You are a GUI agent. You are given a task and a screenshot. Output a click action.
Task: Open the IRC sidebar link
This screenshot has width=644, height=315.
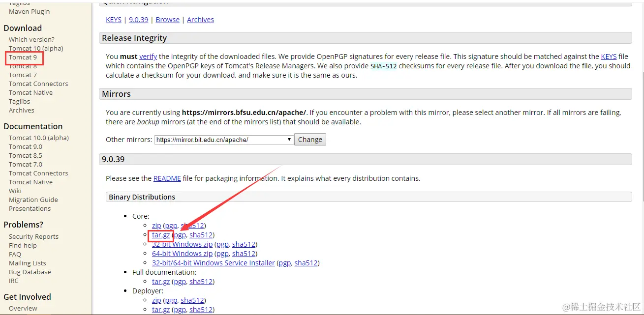tap(14, 281)
